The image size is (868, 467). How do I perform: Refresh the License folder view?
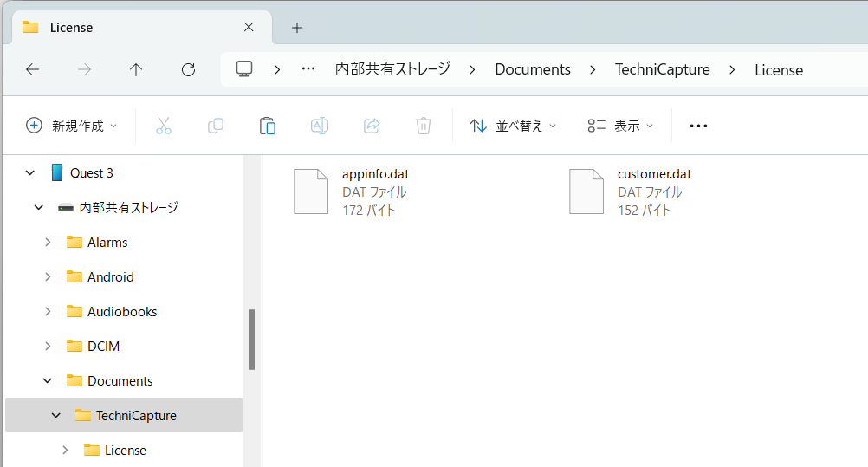188,69
